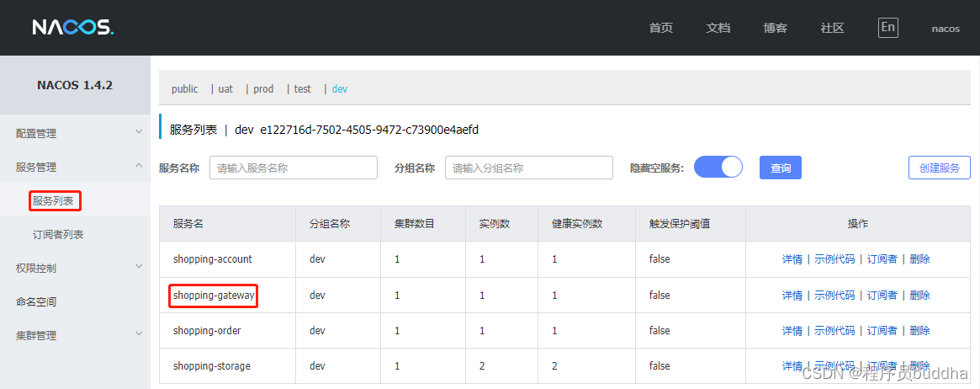
Task: Open 示例代码 for shopping-gateway
Action: coord(834,295)
